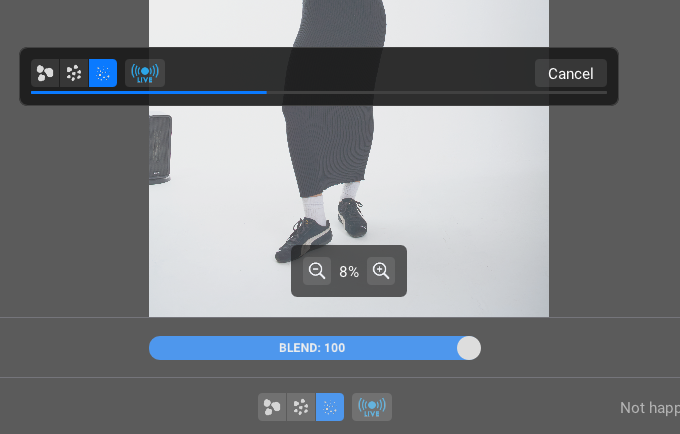The height and width of the screenshot is (434, 680).
Task: Click the BLEND: 100 slider handle
Action: [x=469, y=348]
